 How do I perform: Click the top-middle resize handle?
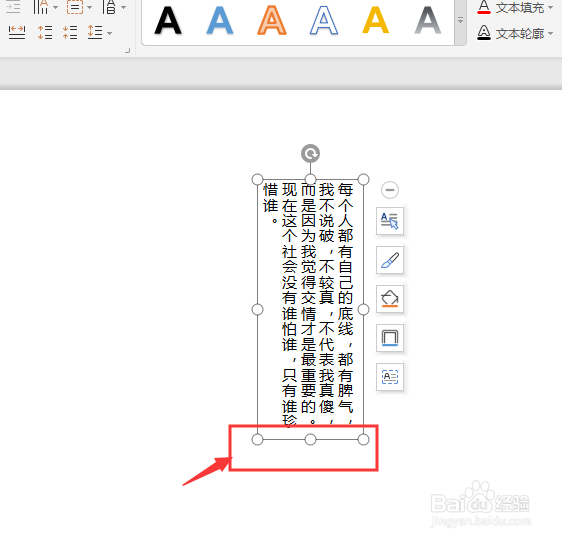(x=310, y=179)
